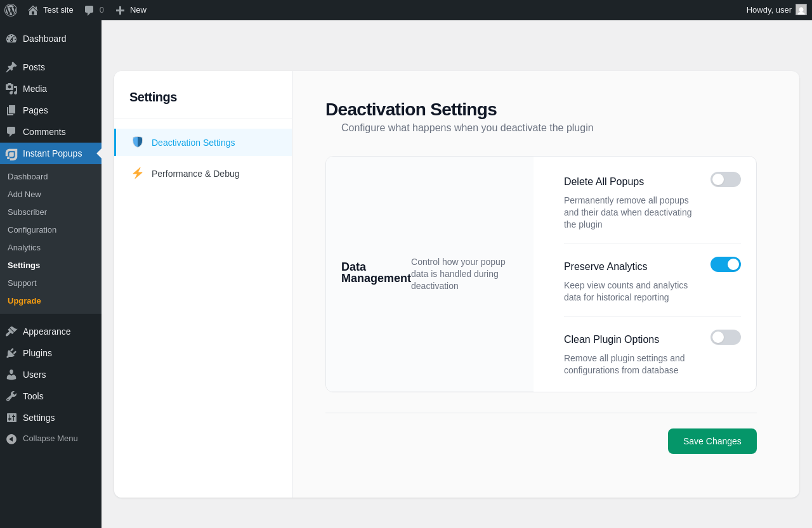Screen dimensions: 812x528
Task: Click the Plugins plug icon
Action: pyautogui.click(x=11, y=353)
